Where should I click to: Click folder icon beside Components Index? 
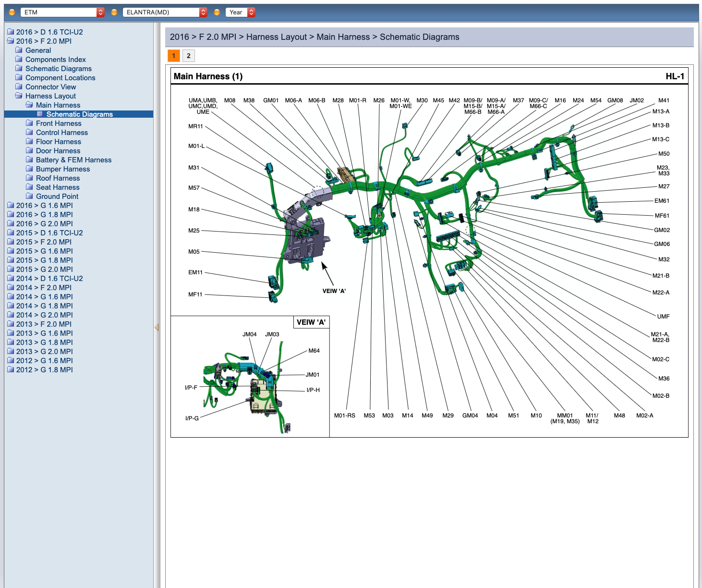click(19, 59)
